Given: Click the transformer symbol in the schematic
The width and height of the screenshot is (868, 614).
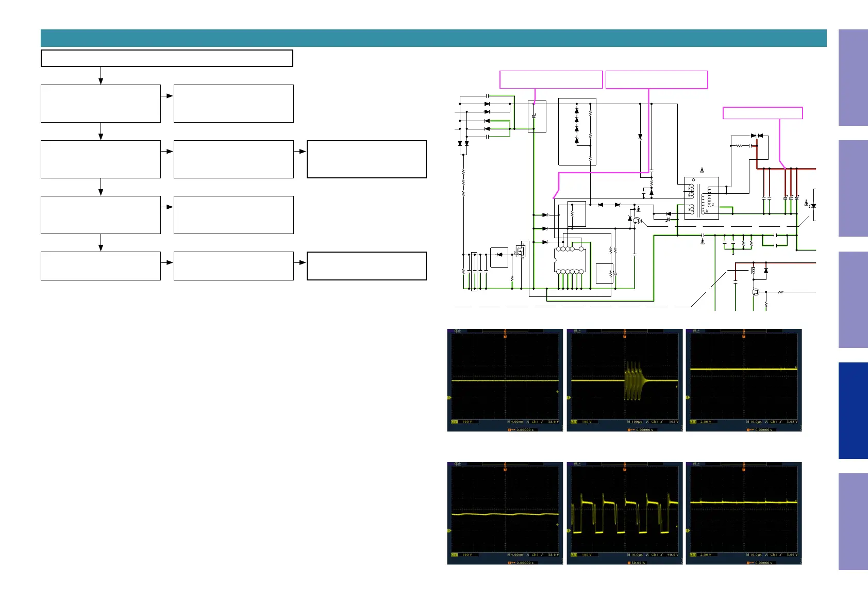Looking at the screenshot, I should [701, 198].
